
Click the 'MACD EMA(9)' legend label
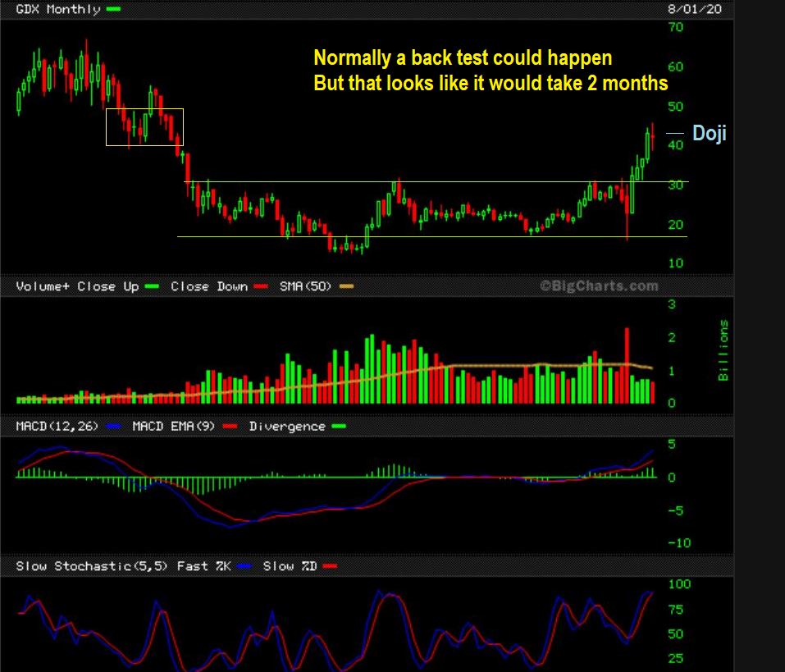174,426
